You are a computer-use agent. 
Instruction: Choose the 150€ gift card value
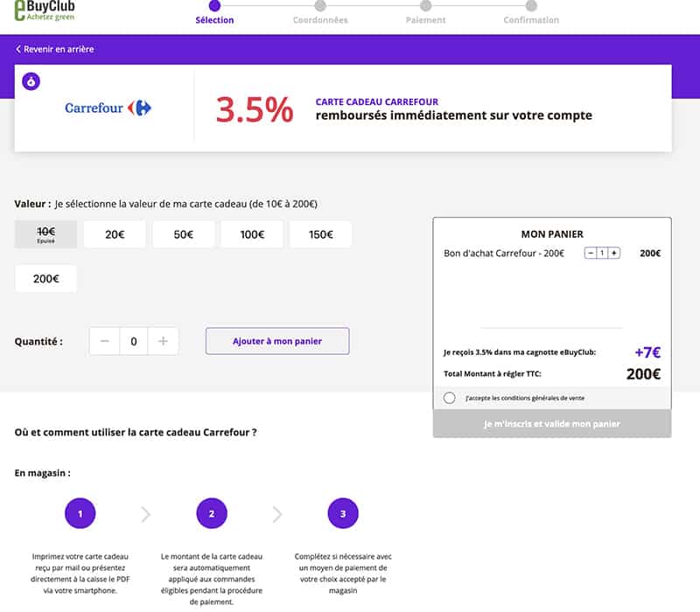click(x=321, y=234)
